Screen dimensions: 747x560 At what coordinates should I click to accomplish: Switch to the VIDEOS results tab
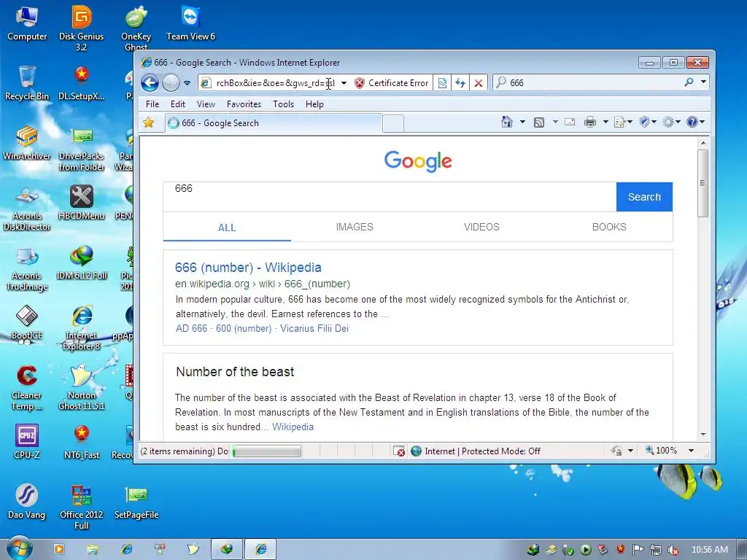[481, 227]
